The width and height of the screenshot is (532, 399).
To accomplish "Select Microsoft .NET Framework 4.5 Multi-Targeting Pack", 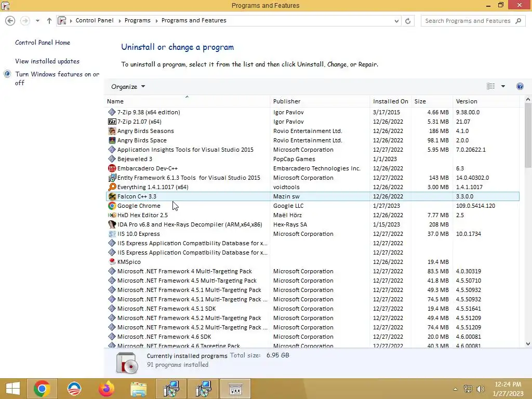I will (x=312, y=281).
